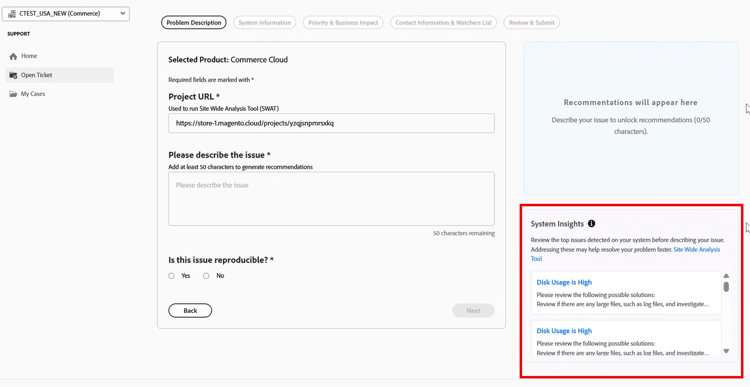The width and height of the screenshot is (750, 387).
Task: Click the describe the issue text area
Action: tap(331, 199)
